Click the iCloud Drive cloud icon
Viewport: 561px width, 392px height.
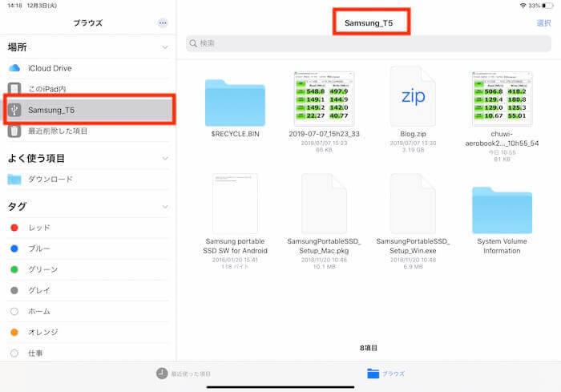[14, 68]
